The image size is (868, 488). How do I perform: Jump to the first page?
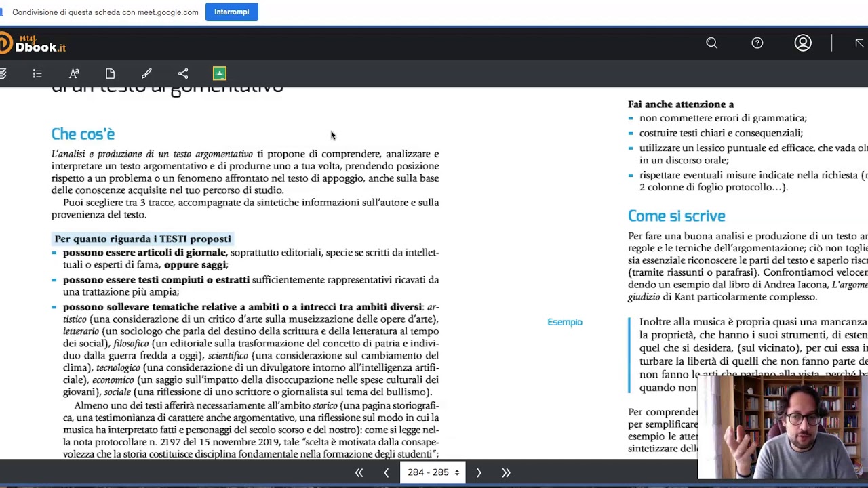359,473
